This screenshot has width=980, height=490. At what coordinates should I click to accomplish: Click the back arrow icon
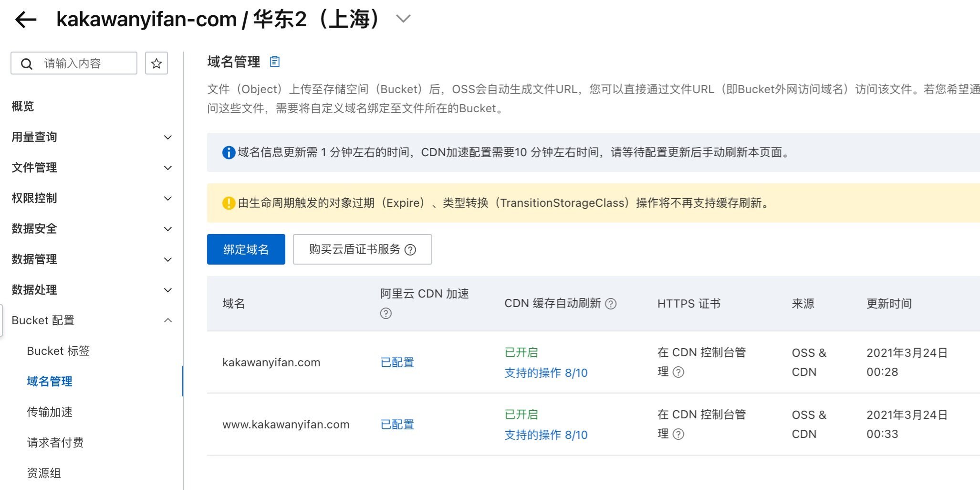click(x=26, y=20)
